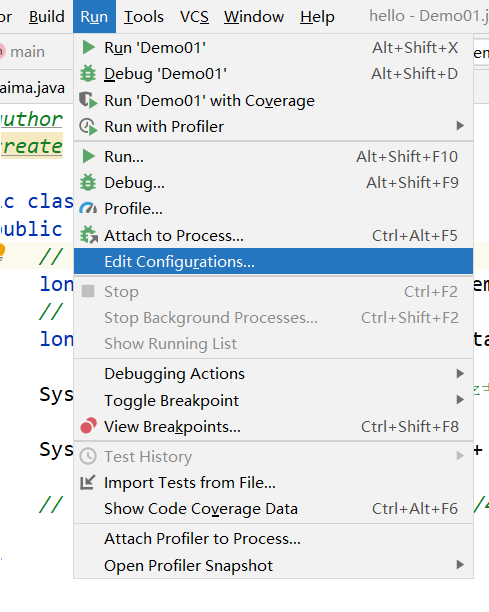Click the red View Breakpoints icon
Viewport: 489px width, 612px height.
pos(89,426)
